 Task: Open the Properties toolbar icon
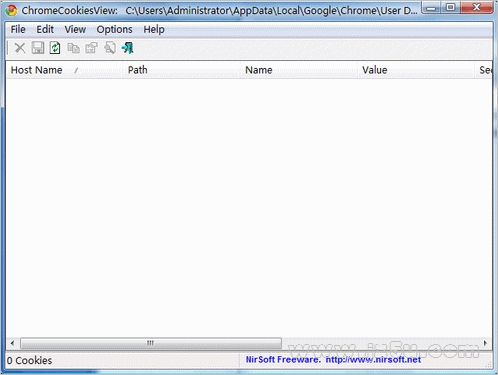(91, 48)
